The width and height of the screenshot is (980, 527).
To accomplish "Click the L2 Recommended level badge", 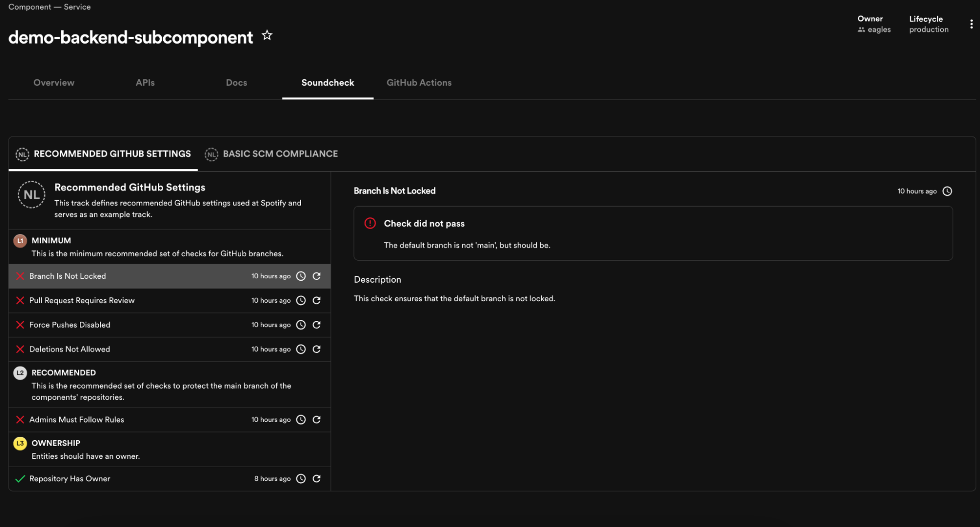I will point(20,372).
